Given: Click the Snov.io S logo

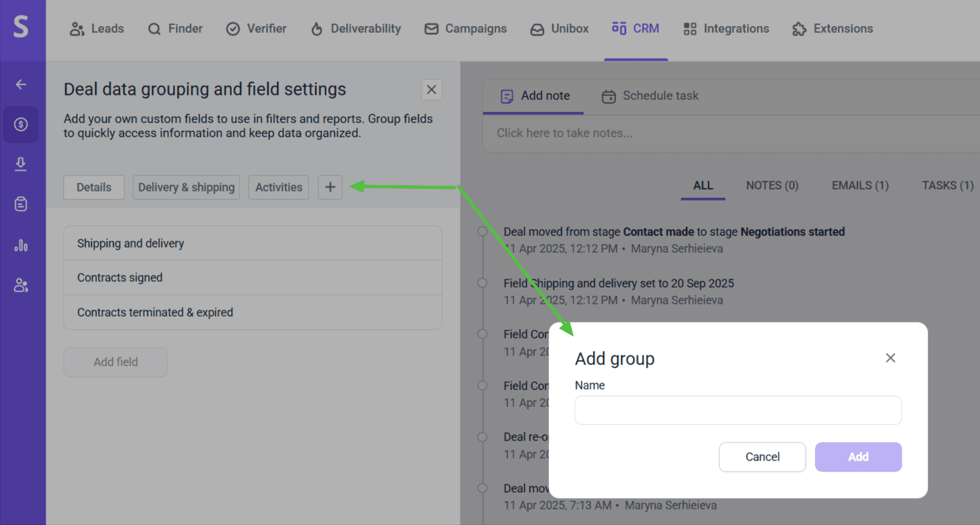Looking at the screenshot, I should point(21,27).
